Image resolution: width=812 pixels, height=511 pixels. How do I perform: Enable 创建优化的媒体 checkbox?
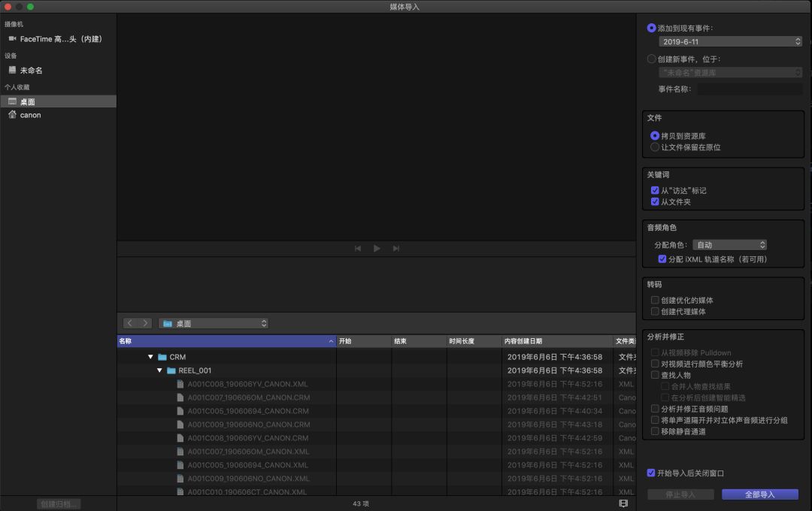pos(655,300)
